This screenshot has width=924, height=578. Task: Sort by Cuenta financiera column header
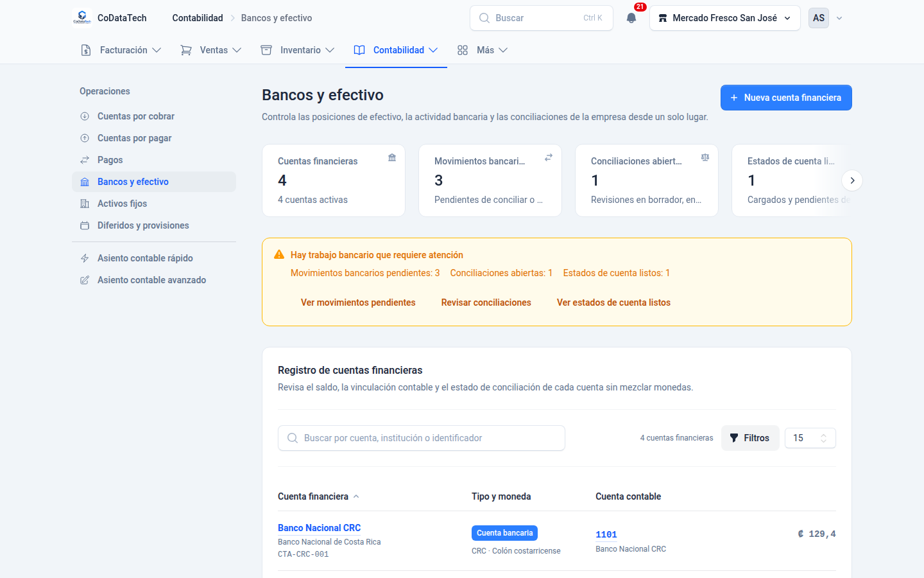click(x=318, y=496)
